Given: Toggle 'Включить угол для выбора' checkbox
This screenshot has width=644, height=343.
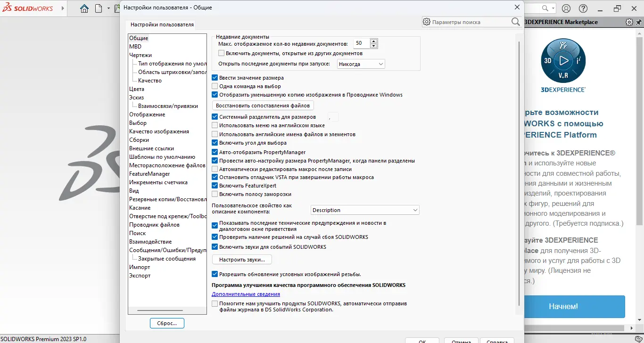Looking at the screenshot, I should (x=215, y=143).
